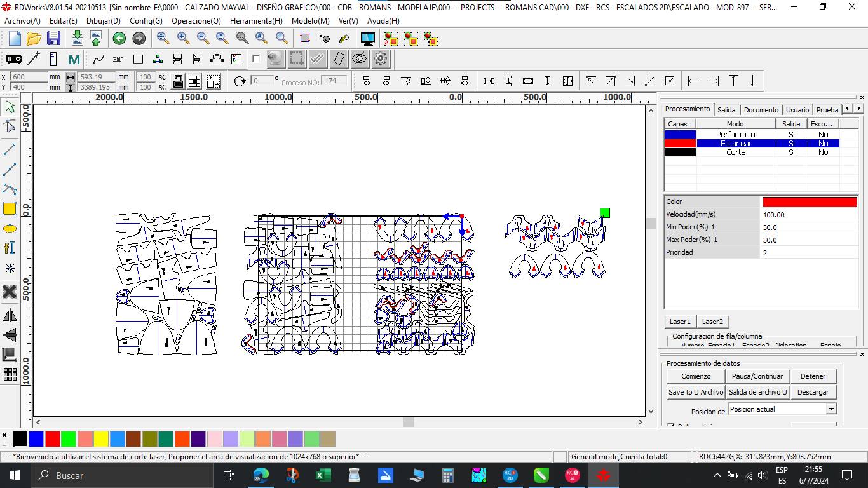Click the horizontal mirror icon
Viewport: 868px width, 488px height.
click(x=10, y=315)
